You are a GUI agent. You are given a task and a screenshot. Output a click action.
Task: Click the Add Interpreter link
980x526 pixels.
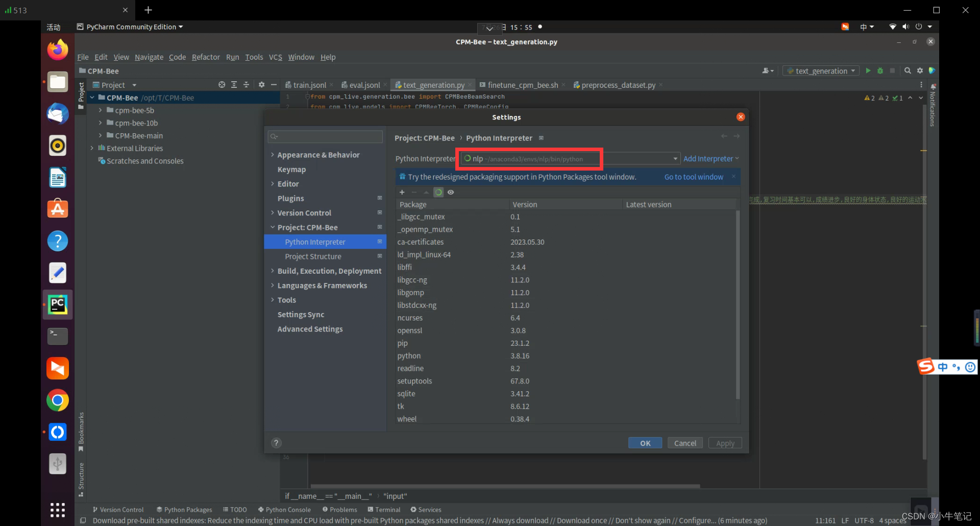click(711, 159)
